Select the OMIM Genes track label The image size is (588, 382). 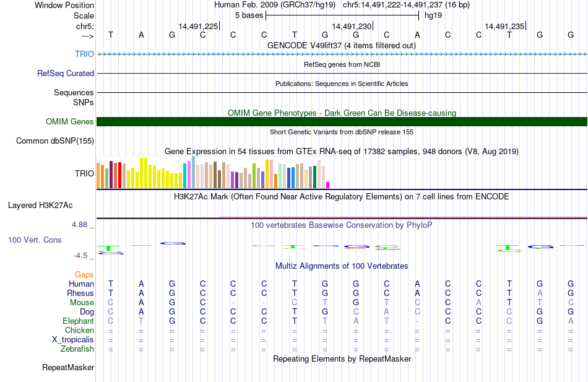click(69, 121)
